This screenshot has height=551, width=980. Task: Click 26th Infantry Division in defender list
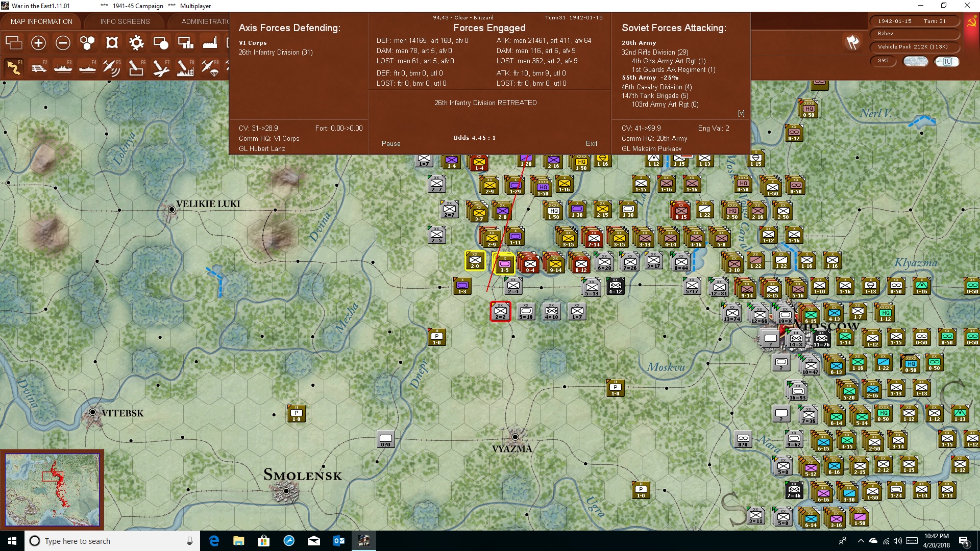tap(276, 53)
